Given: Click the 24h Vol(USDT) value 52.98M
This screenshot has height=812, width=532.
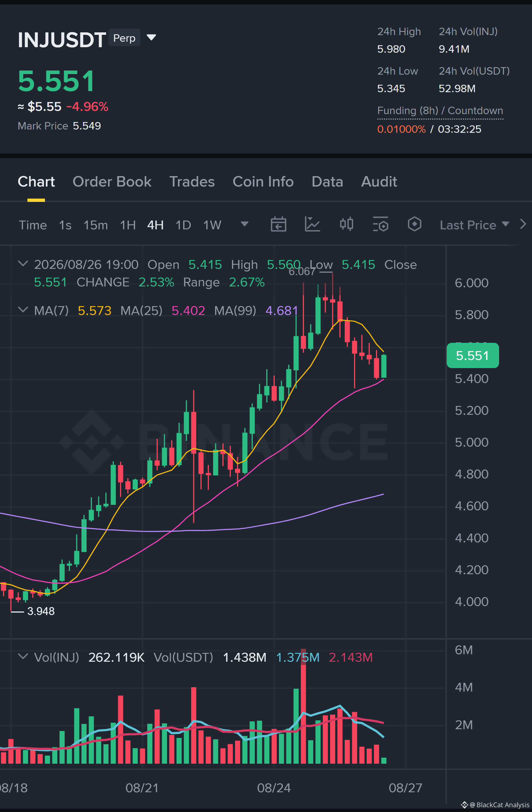Looking at the screenshot, I should tap(457, 89).
